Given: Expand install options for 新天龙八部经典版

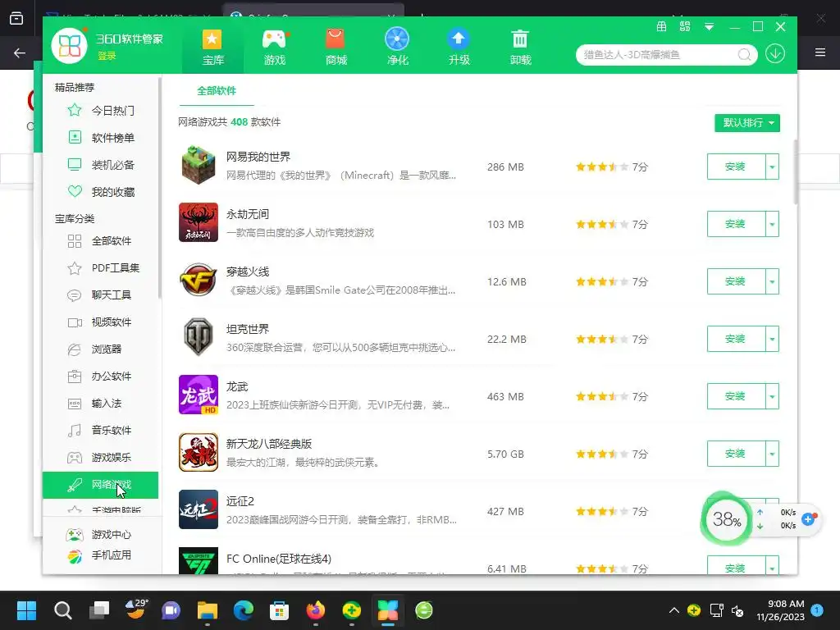Looking at the screenshot, I should pos(772,453).
